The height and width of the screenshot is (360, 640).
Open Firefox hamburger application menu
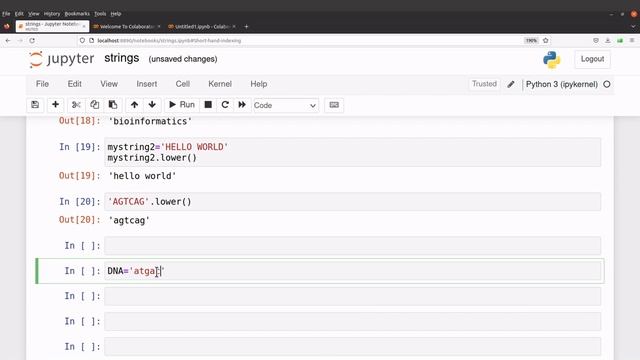pyautogui.click(x=632, y=40)
